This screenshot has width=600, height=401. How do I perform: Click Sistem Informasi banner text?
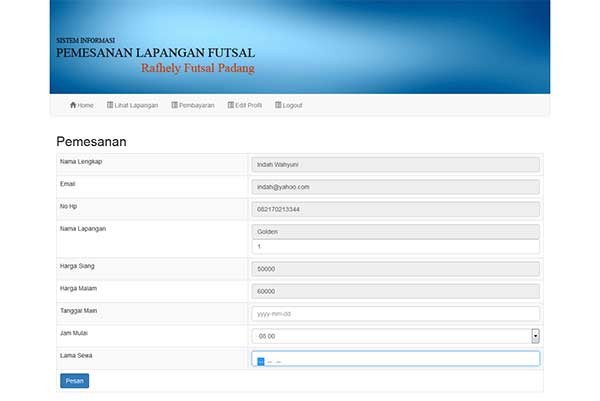coord(85,40)
